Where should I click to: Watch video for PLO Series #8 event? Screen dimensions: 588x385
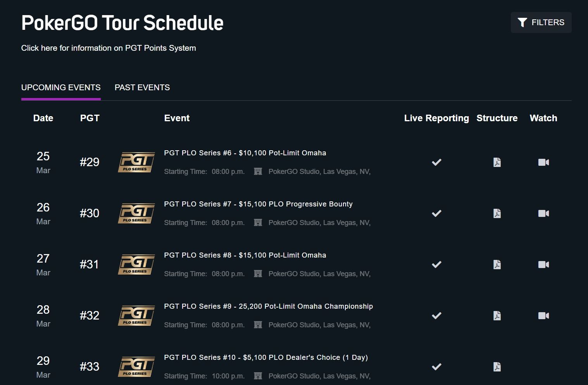(543, 265)
